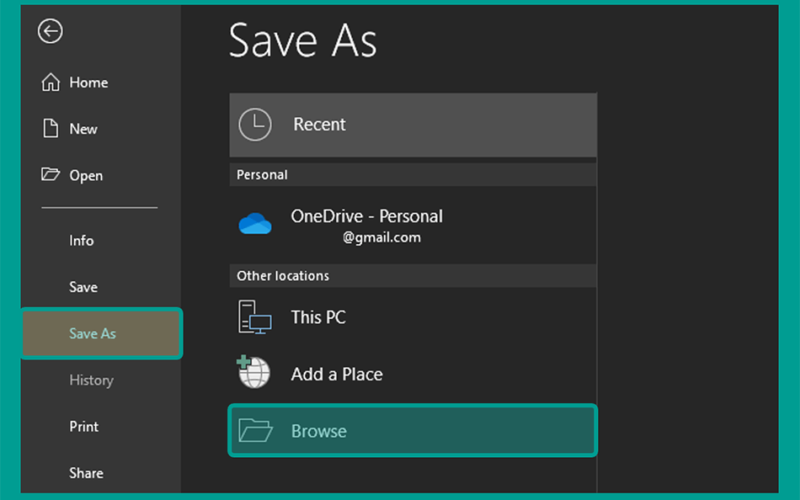The image size is (800, 500).
Task: Click the blue OneDrive cloud icon
Action: [255, 223]
